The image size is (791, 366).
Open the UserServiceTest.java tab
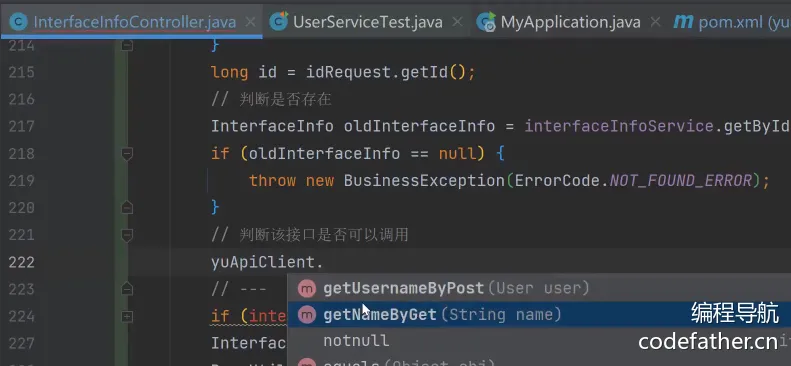pyautogui.click(x=368, y=22)
